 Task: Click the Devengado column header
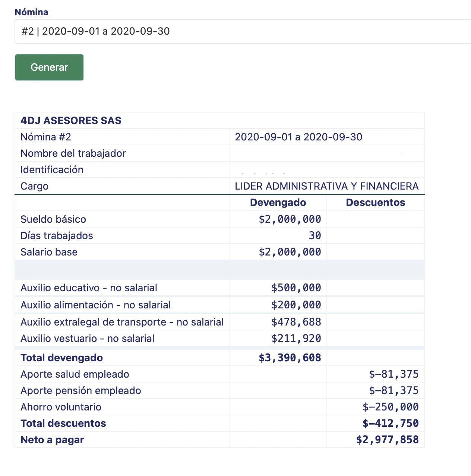[x=278, y=203]
